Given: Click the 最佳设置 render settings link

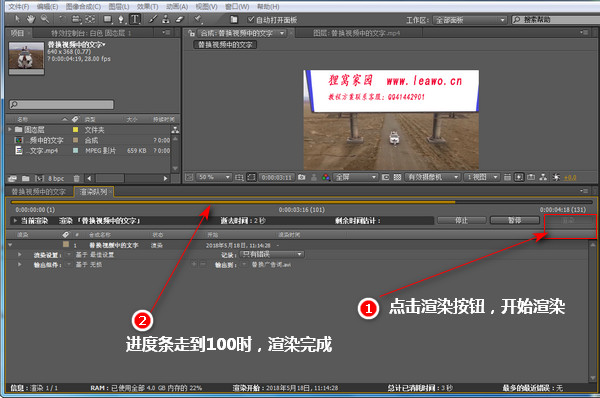Looking at the screenshot, I should click(102, 254).
